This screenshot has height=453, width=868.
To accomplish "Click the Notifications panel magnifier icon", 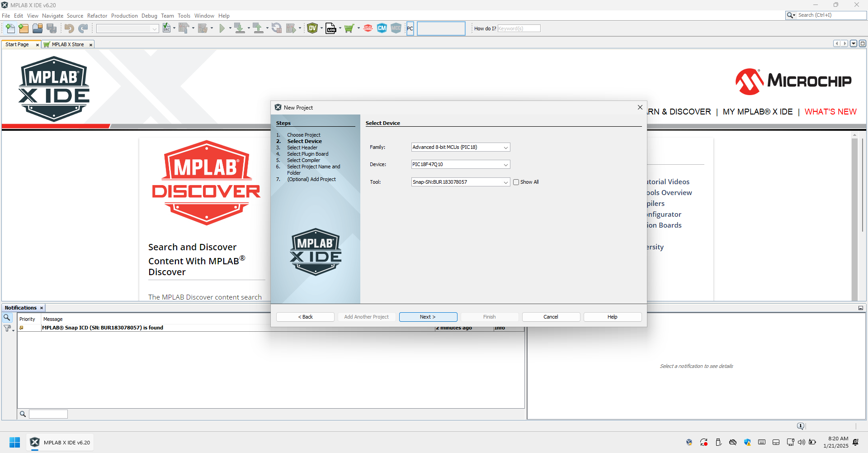I will (7, 318).
